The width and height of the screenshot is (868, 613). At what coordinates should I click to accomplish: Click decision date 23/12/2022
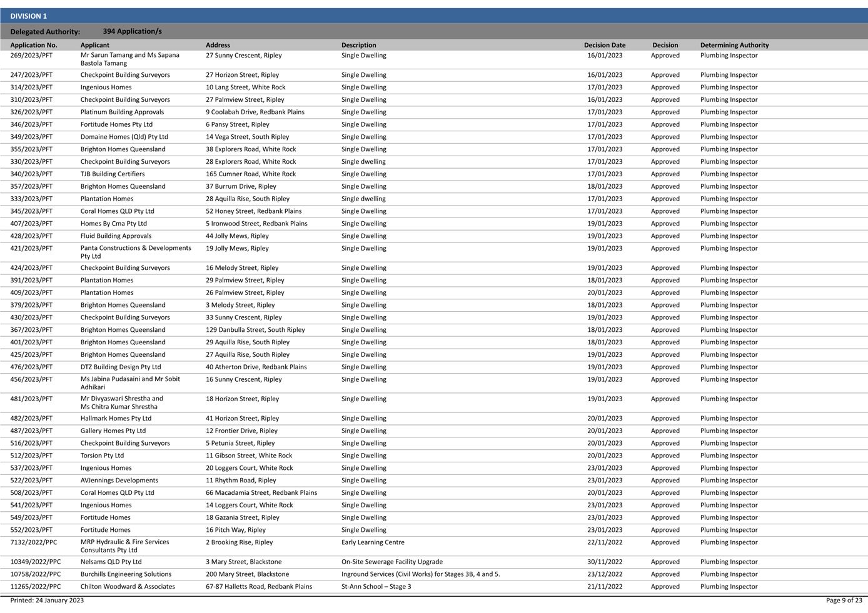[x=605, y=574]
